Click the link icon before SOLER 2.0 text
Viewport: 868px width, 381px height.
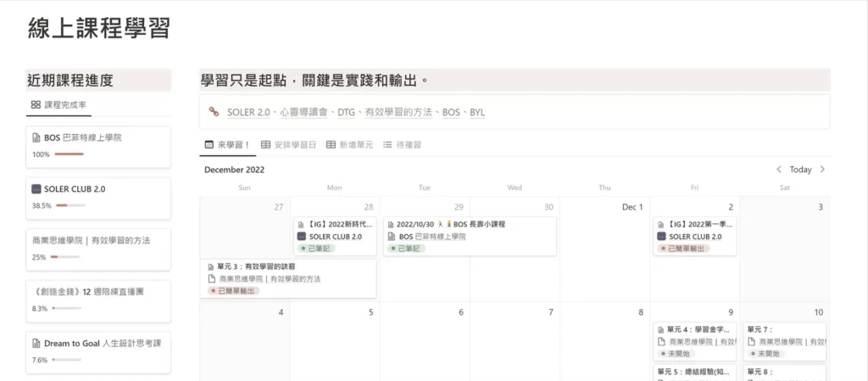(x=214, y=112)
